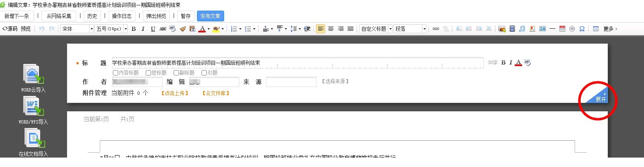Screen dimensions: 644x167
Task: Click the 发布文章 publish button
Action: coord(210,16)
